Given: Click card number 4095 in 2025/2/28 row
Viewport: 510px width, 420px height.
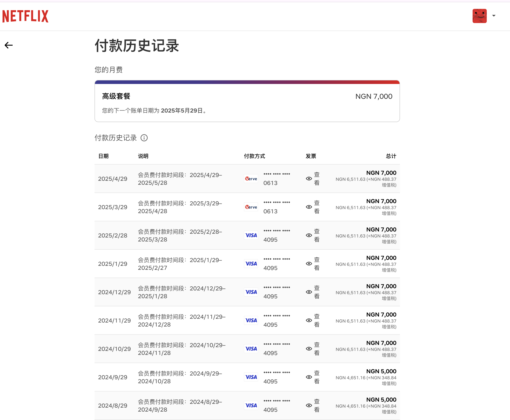Looking at the screenshot, I should (x=270, y=239).
